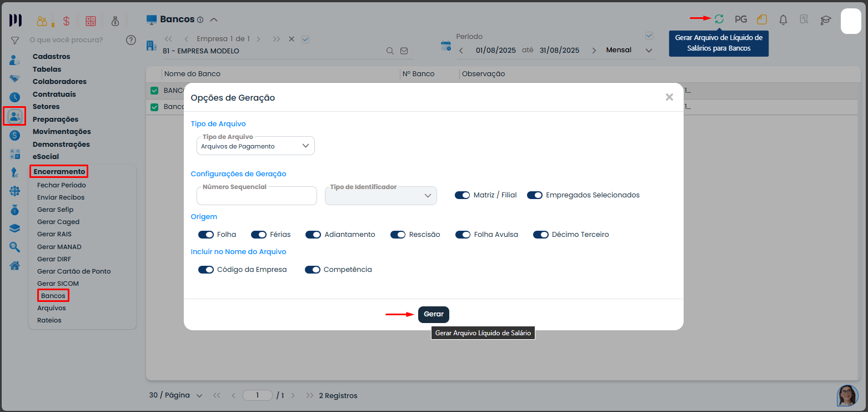This screenshot has height=412, width=868.
Task: Expand the Tipo de Identificador dropdown
Action: coord(380,196)
